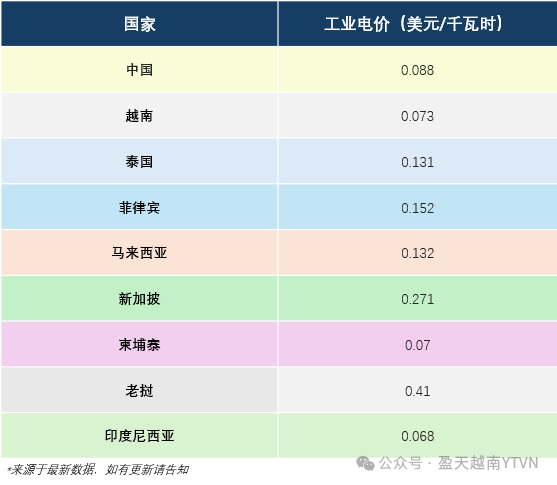Select the 0.07 price value

tap(417, 345)
